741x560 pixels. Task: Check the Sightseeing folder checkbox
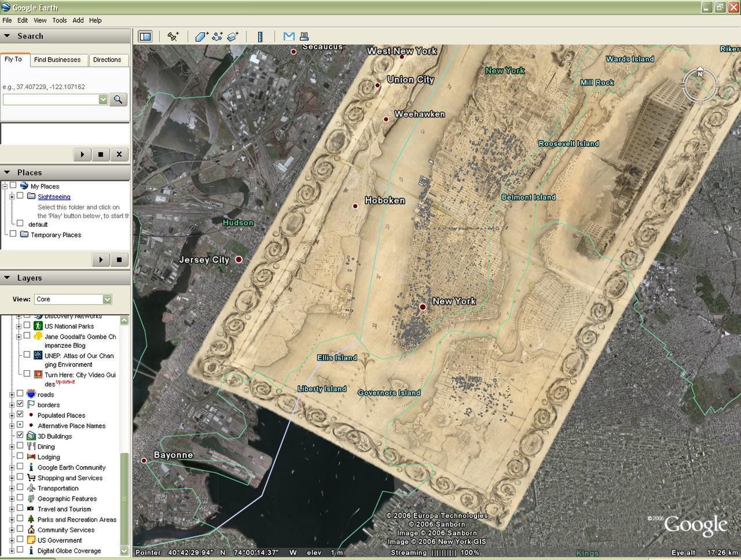20,196
